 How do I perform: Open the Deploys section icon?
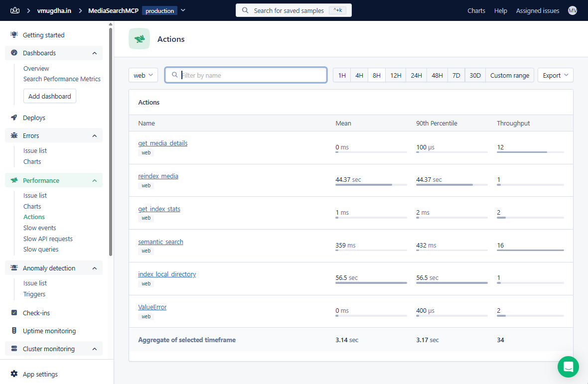click(13, 118)
